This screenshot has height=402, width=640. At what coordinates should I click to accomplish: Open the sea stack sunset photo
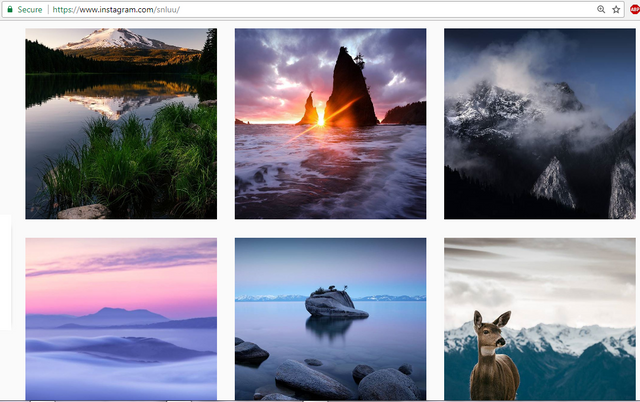click(330, 124)
